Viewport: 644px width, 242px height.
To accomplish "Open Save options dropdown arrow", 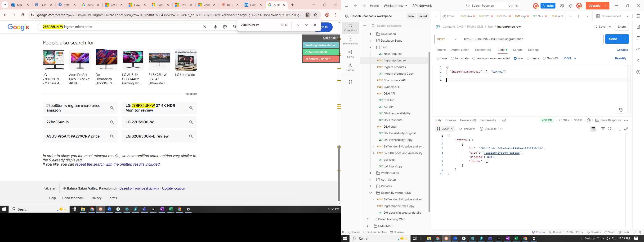I will [x=610, y=27].
